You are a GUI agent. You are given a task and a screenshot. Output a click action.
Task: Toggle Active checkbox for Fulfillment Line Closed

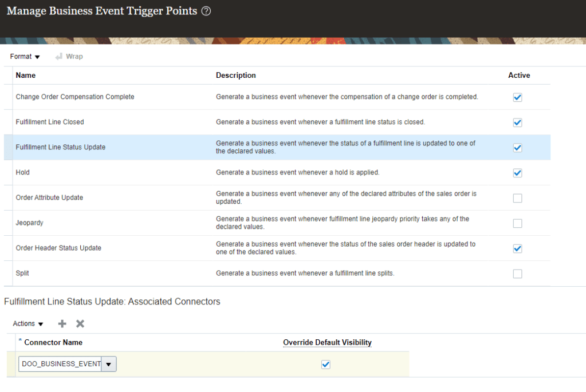point(518,122)
